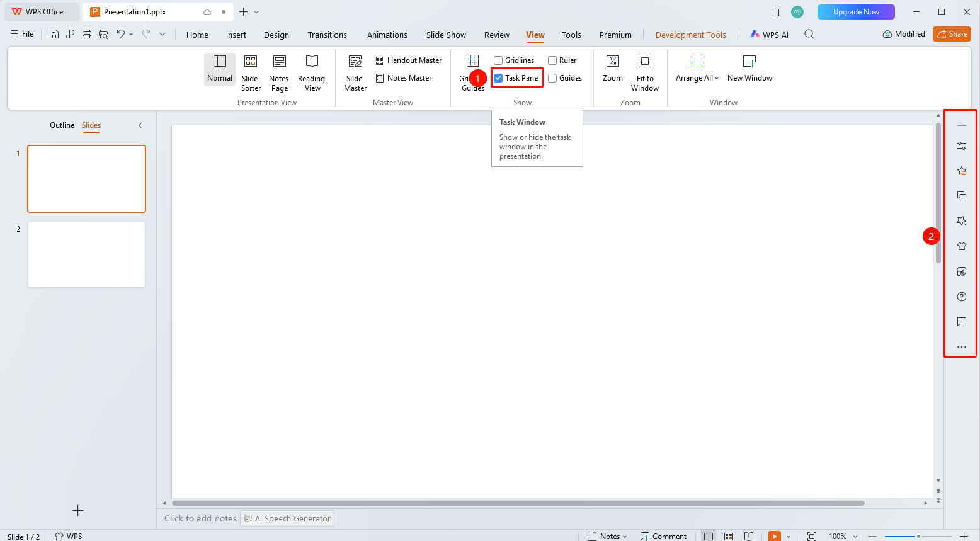980x541 pixels.
Task: Switch to the Animations tab
Action: [x=387, y=35]
